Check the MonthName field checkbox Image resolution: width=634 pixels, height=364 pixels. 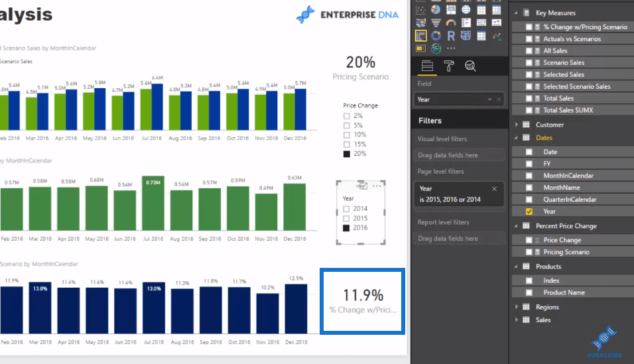pyautogui.click(x=529, y=188)
